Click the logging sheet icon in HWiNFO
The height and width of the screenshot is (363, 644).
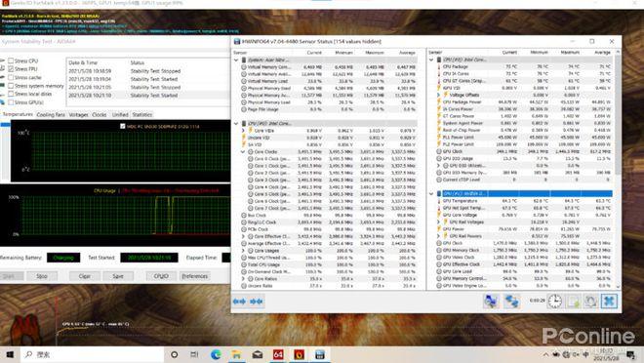click(573, 302)
